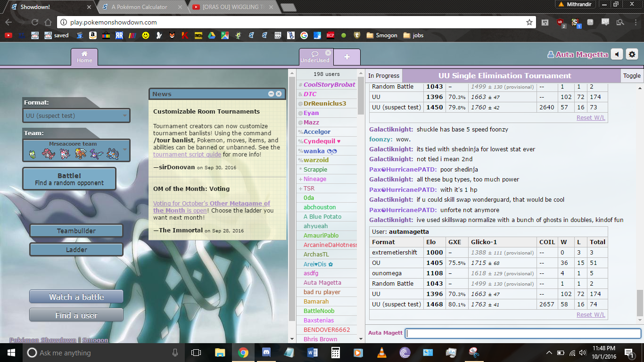The image size is (644, 362).
Task: Open Google Maps bookmark icon
Action: 225,35
